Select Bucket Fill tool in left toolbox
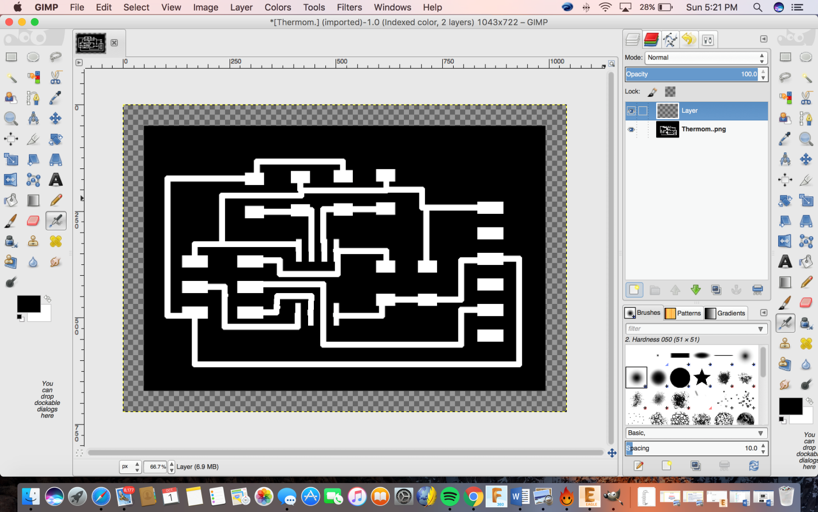 tap(11, 200)
